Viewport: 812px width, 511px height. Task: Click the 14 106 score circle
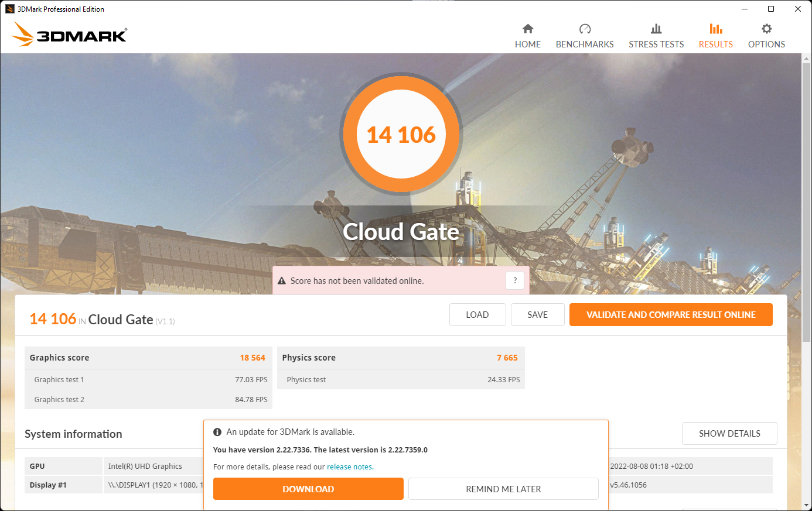coord(401,135)
